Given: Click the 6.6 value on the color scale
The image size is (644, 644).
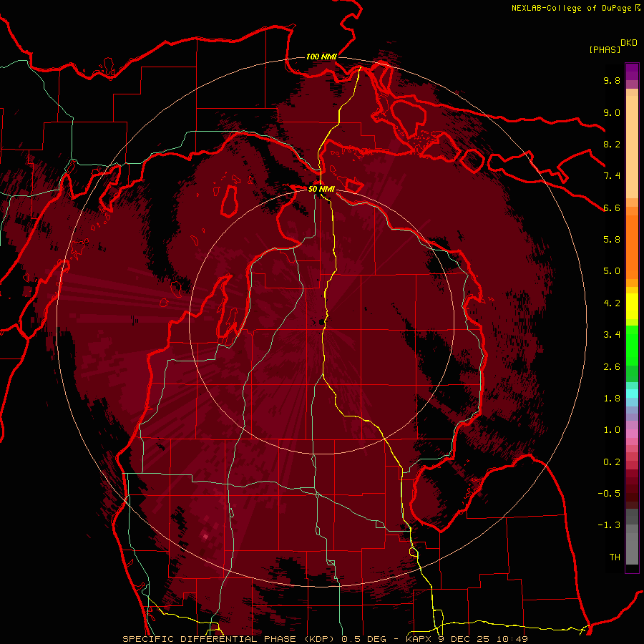Looking at the screenshot, I should [x=612, y=208].
